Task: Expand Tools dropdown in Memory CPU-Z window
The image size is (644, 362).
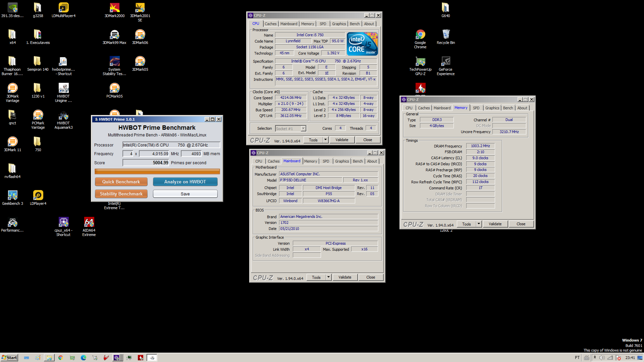Action: (479, 224)
